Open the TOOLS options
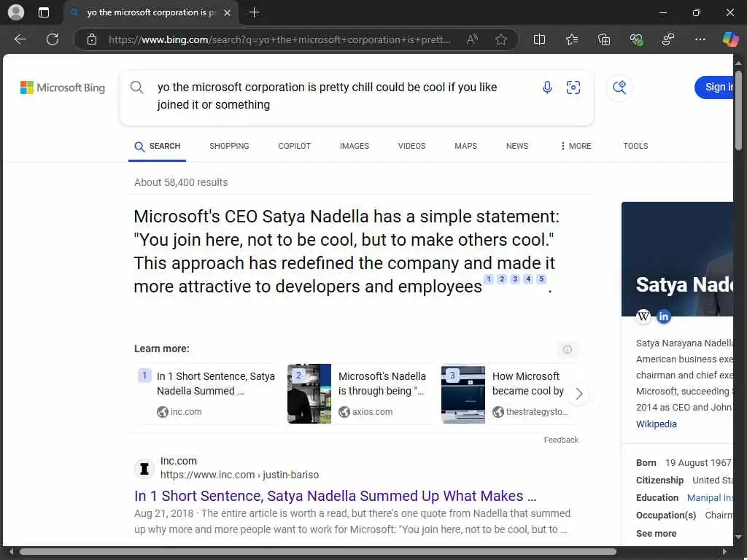Image resolution: width=747 pixels, height=560 pixels. (635, 146)
